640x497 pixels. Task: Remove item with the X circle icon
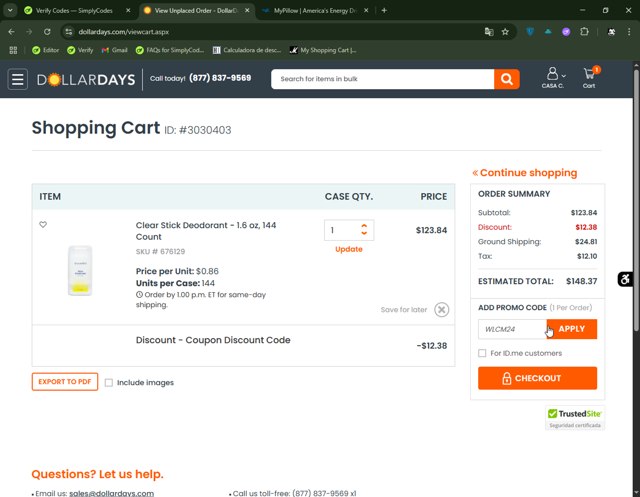pos(441,310)
